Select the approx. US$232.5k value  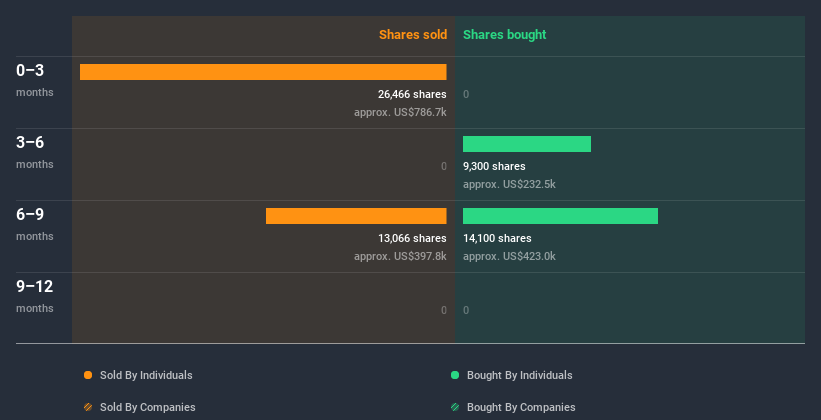pos(509,184)
